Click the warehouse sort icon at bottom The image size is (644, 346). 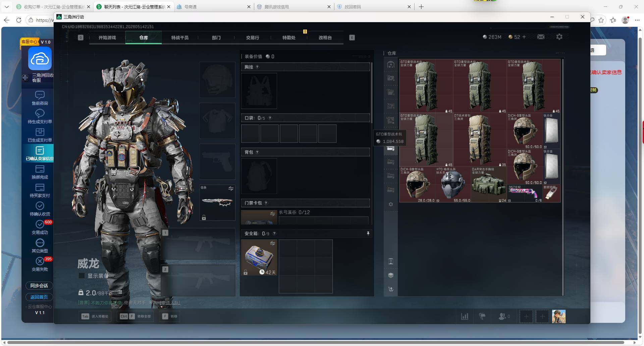[391, 289]
